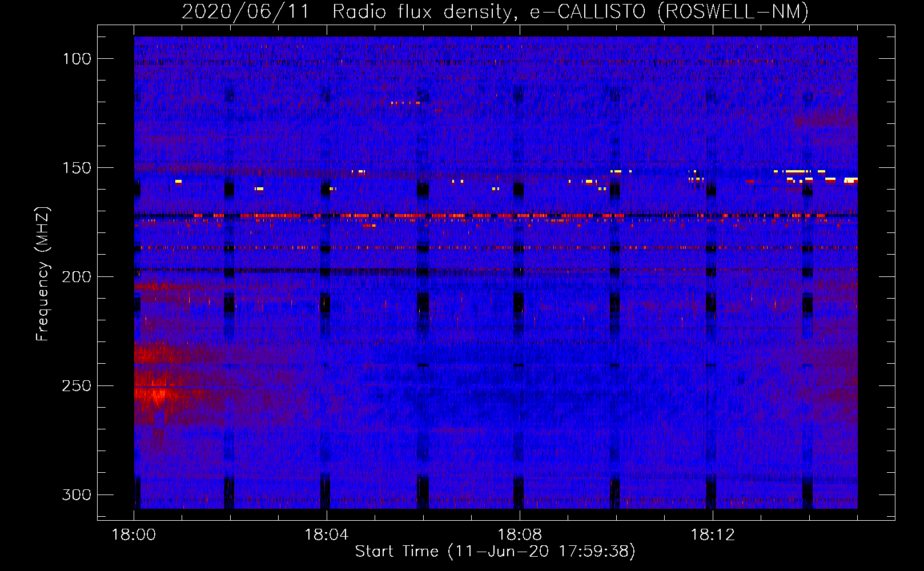The width and height of the screenshot is (924, 571).
Task: Click the "Frequency (MHZ)" y-axis label
Action: pyautogui.click(x=43, y=274)
